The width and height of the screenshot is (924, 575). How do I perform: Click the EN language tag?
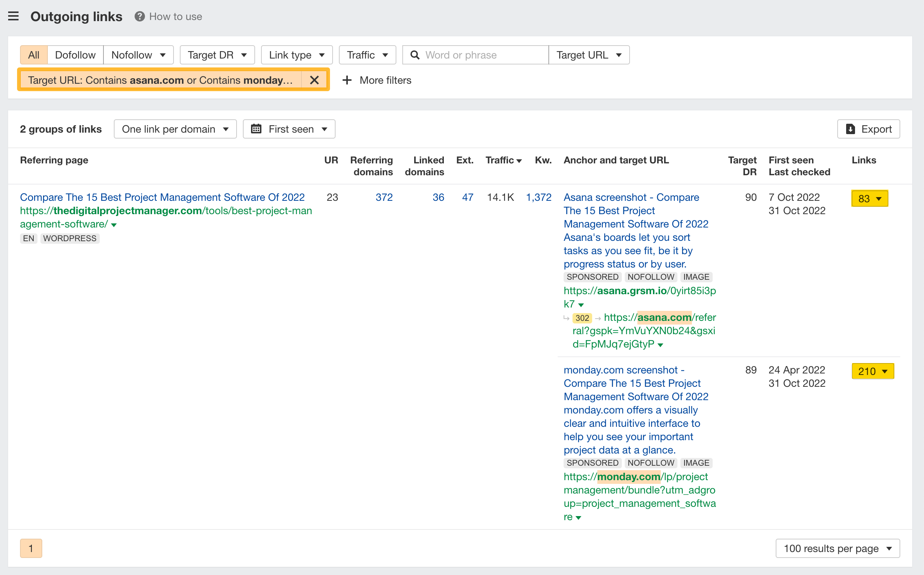point(29,239)
